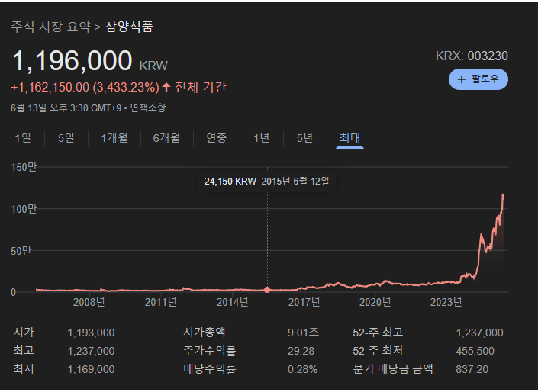This screenshot has height=392, width=538.
Task: Click the 50만 y-axis label
Action: tap(21, 251)
